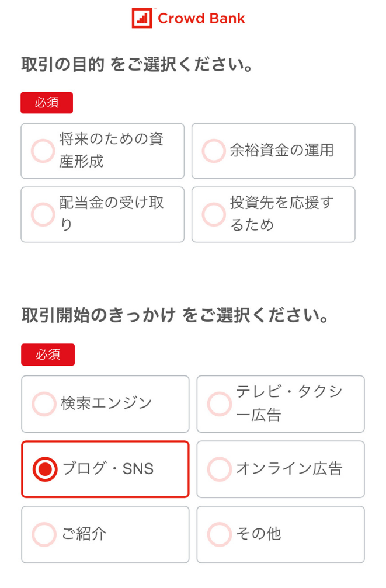Click the Crowd Bank logo icon
386x588 pixels.
pos(141,18)
